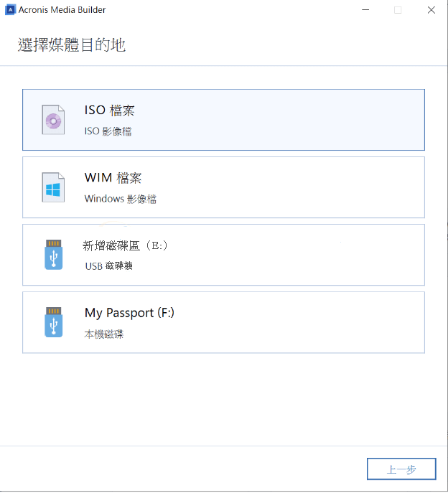Click the Acronis Media Builder title text
Viewport: 448px width, 493px height.
[x=65, y=10]
